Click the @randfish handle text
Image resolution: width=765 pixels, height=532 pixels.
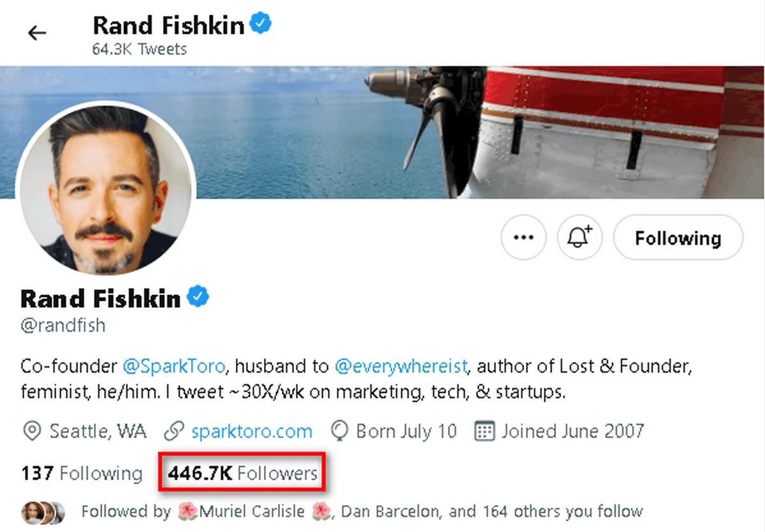(63, 326)
